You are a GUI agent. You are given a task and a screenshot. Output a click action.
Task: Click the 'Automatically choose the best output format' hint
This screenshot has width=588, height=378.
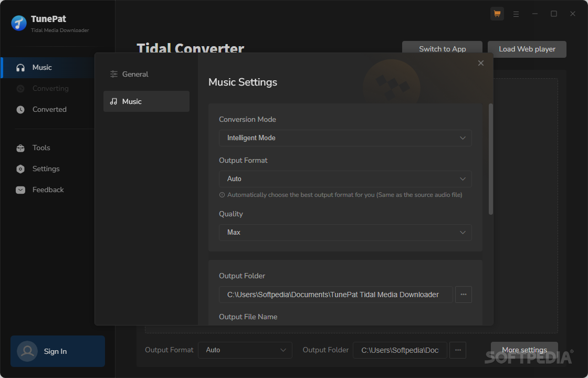(344, 195)
